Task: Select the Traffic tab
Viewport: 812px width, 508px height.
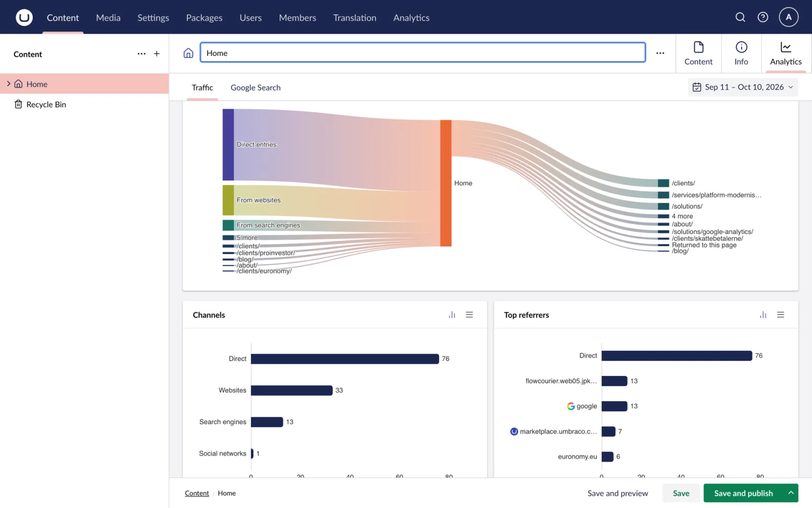Action: [202, 88]
